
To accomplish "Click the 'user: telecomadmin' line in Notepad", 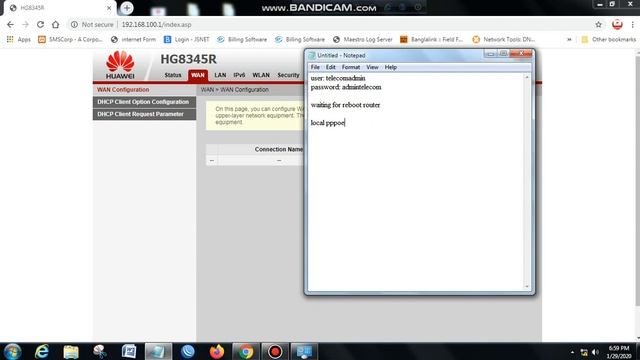I will click(338, 78).
